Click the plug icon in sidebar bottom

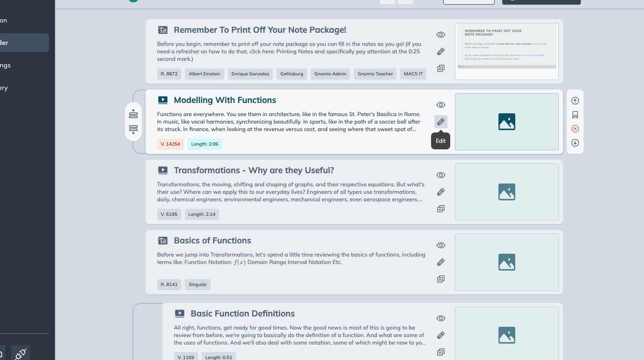tap(20, 353)
